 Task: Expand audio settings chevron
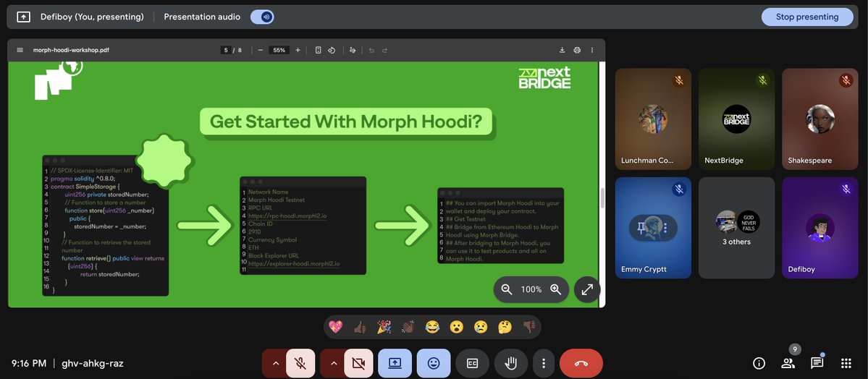[275, 364]
